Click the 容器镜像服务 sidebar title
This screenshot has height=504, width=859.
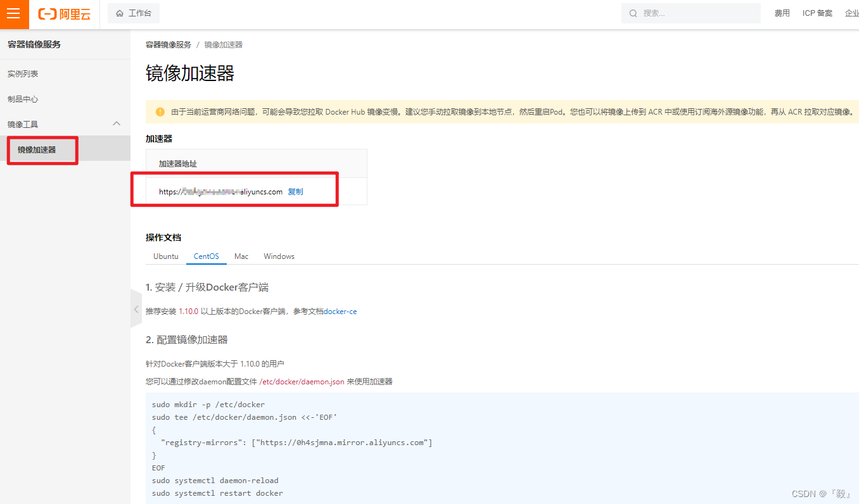(x=34, y=45)
